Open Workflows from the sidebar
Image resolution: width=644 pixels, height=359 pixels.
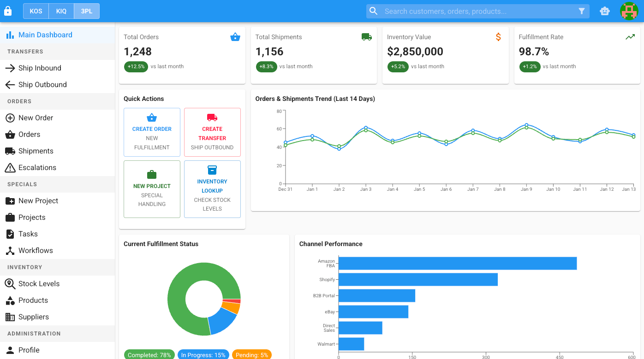57,251
